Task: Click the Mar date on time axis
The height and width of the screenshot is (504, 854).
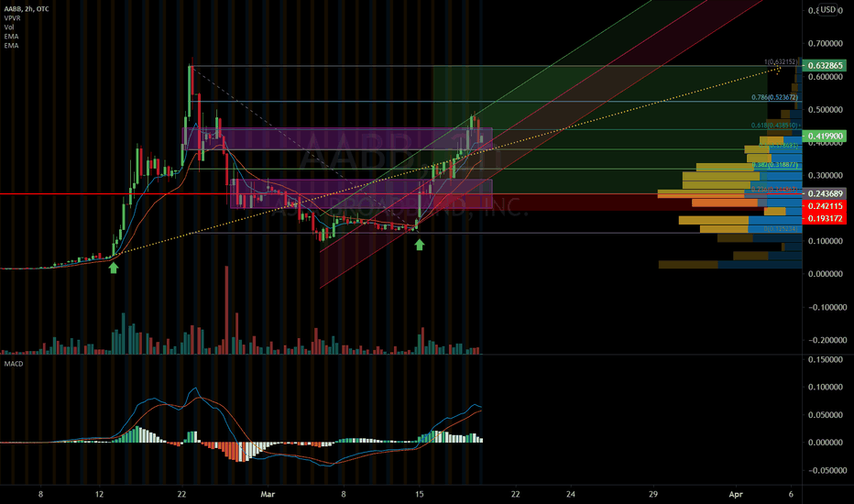Action: [268, 494]
